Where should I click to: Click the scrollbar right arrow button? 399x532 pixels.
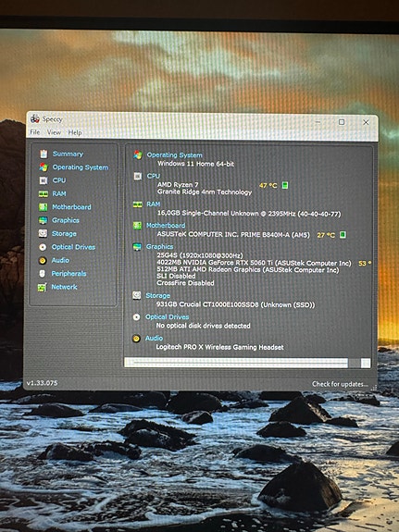366,363
